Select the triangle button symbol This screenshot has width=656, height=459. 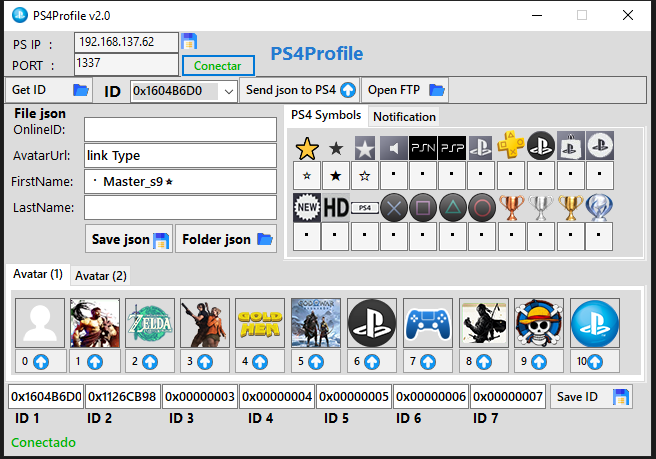[x=453, y=208]
